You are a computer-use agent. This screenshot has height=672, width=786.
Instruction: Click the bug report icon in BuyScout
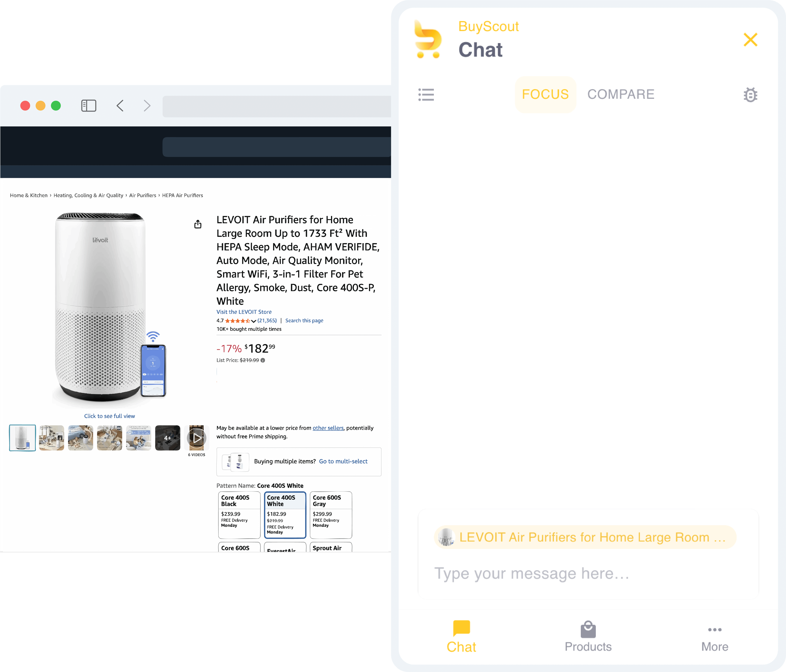coord(750,95)
